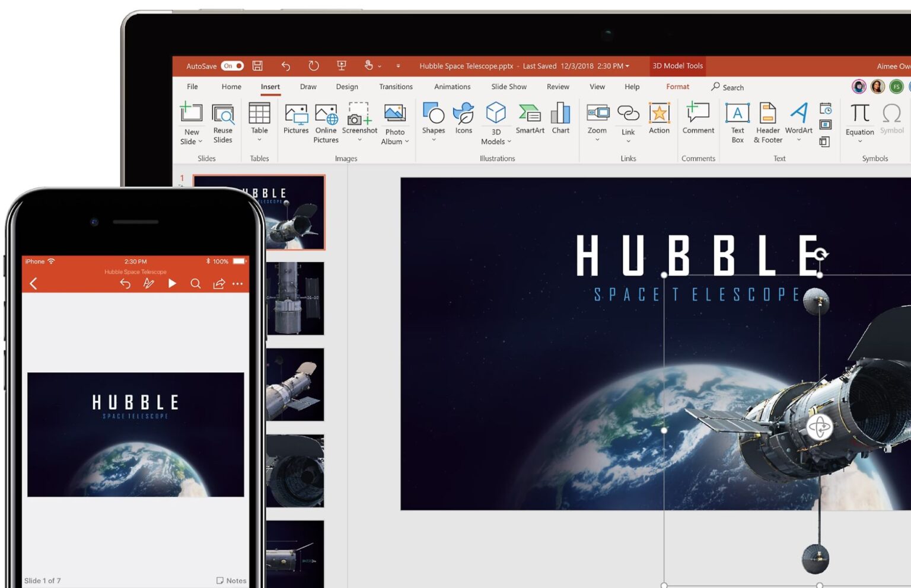Insert a Chart

560,119
